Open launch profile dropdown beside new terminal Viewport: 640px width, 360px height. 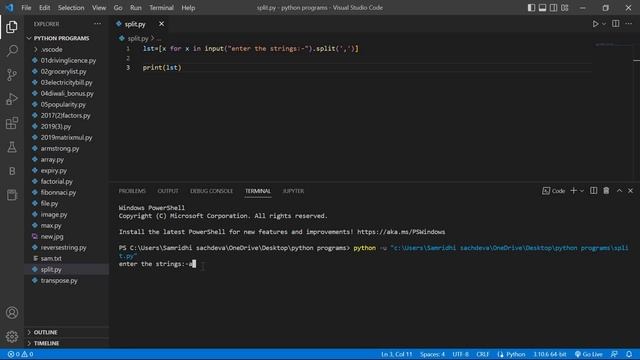[x=582, y=191]
